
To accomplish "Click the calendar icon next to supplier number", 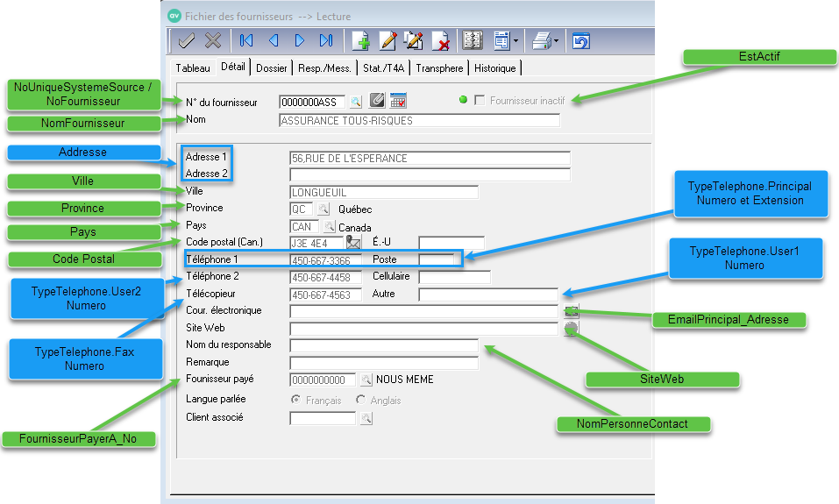I will pos(398,101).
